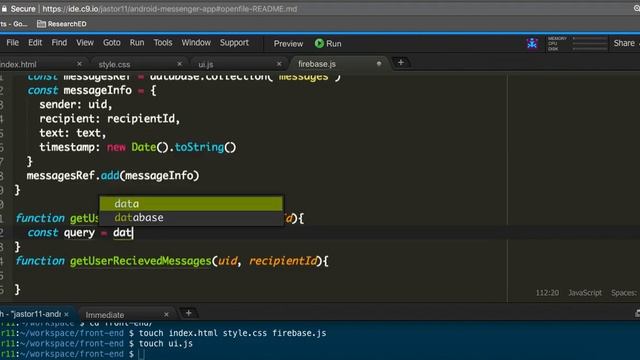Close the index.html tab
The width and height of the screenshot is (640, 360).
(80, 64)
